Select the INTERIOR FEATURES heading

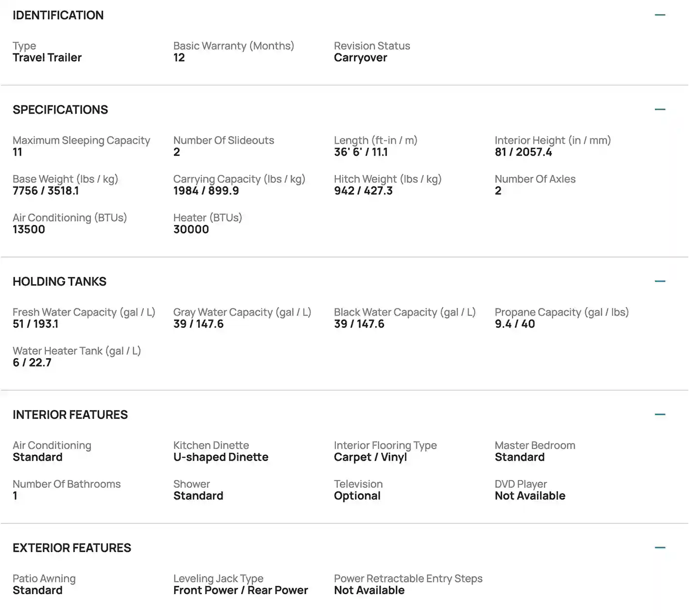(x=70, y=415)
